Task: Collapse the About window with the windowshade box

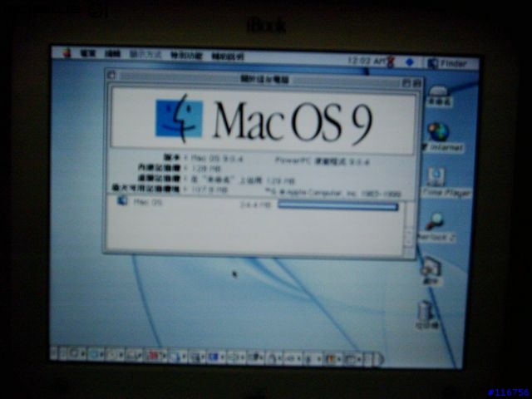Action: pyautogui.click(x=417, y=83)
